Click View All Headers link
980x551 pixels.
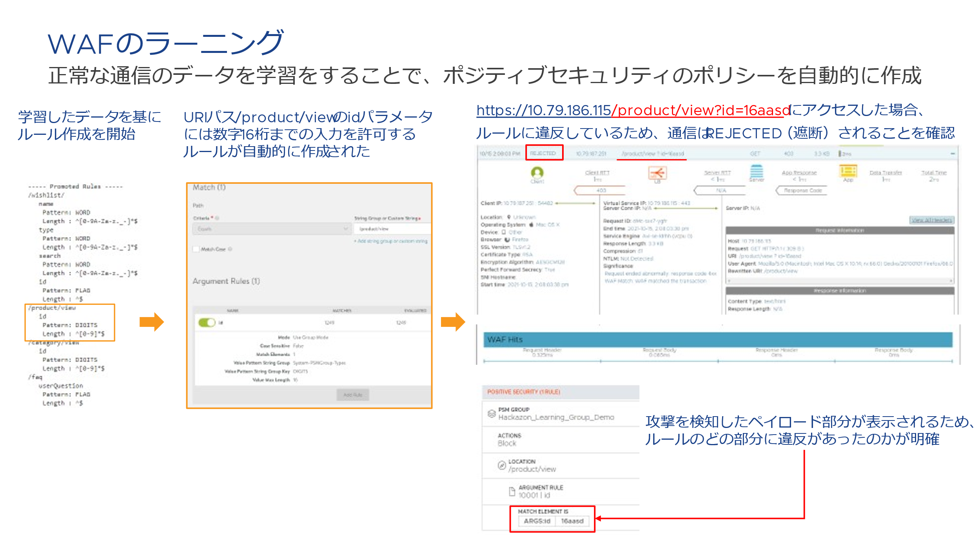[932, 220]
